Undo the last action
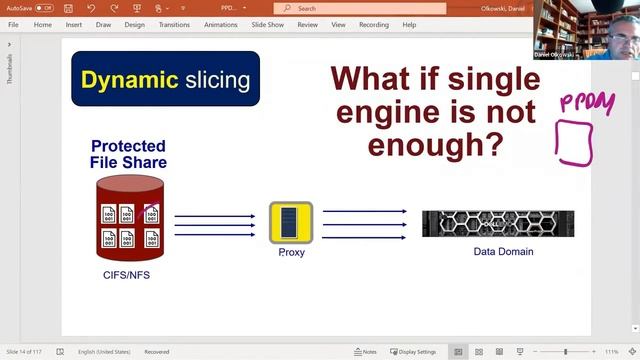Viewport: 640px width, 360px height. pos(91,8)
